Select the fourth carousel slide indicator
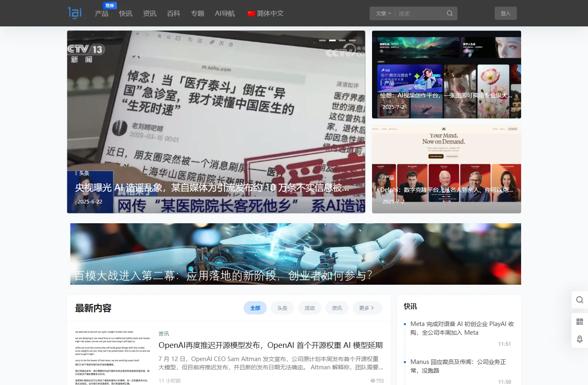The image size is (588, 385). pos(352,40)
